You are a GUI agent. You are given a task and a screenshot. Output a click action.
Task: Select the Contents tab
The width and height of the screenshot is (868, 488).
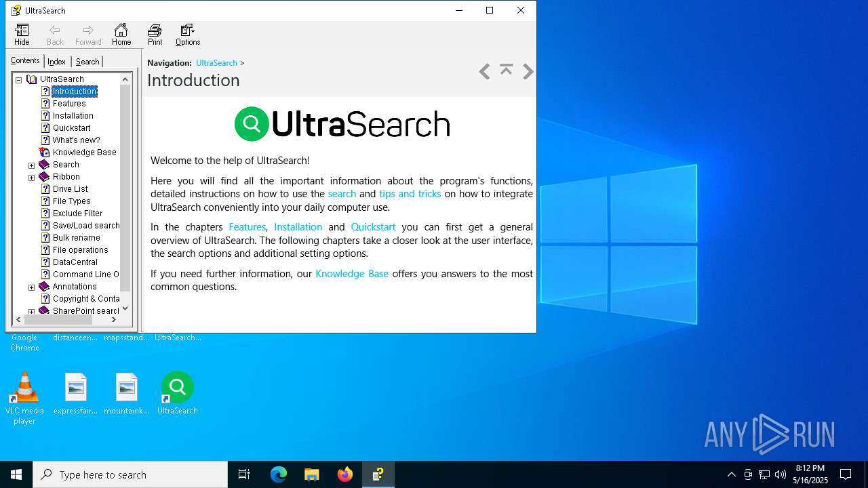[25, 60]
